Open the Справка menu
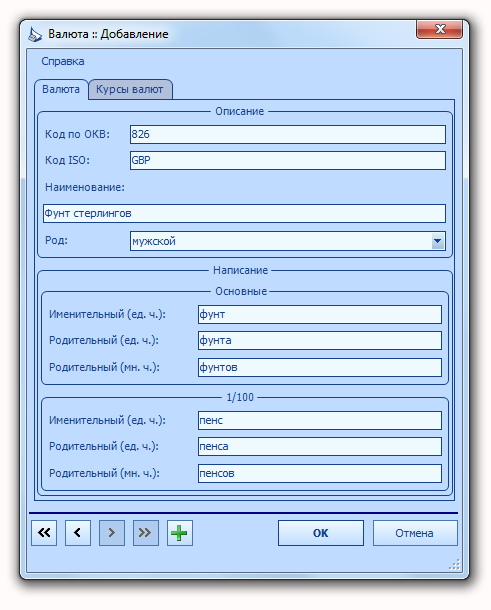Screen dimensions: 491x610 tap(63, 61)
